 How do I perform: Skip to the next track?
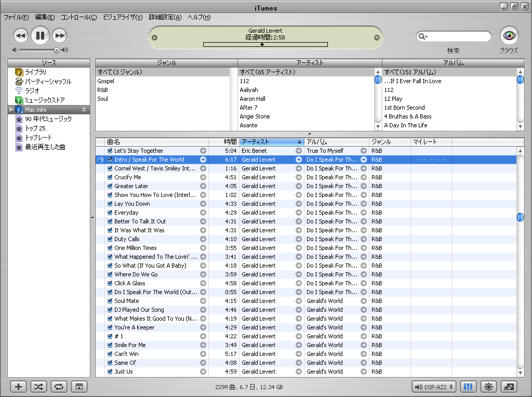point(60,36)
